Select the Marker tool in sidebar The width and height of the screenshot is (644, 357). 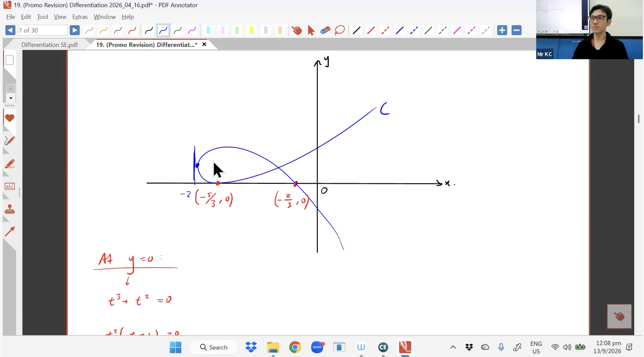[x=10, y=164]
